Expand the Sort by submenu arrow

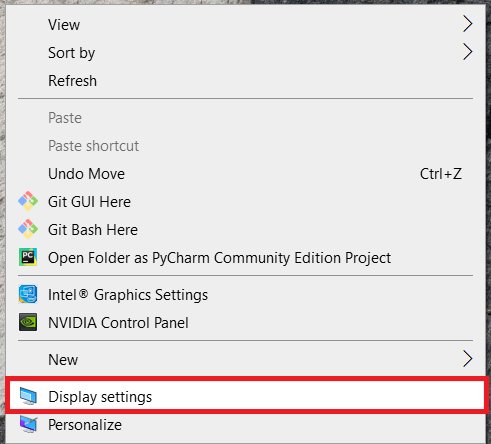pyautogui.click(x=468, y=52)
